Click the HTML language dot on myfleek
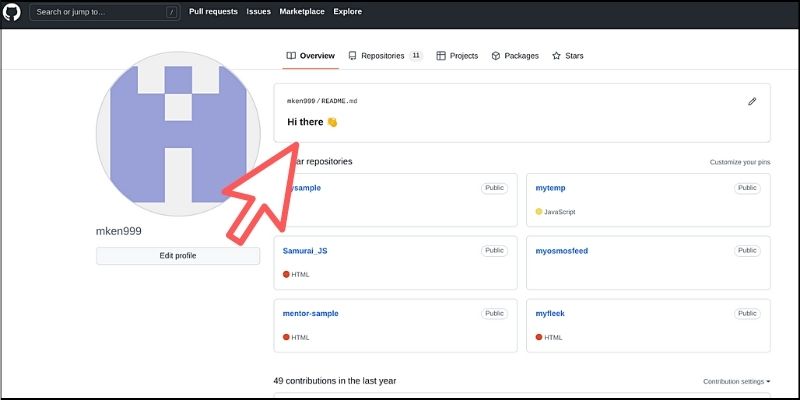The height and width of the screenshot is (400, 800). [539, 337]
